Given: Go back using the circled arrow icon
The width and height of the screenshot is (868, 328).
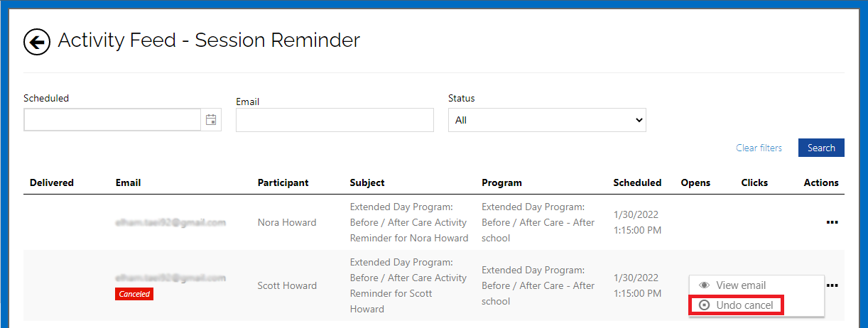Looking at the screenshot, I should click(37, 42).
